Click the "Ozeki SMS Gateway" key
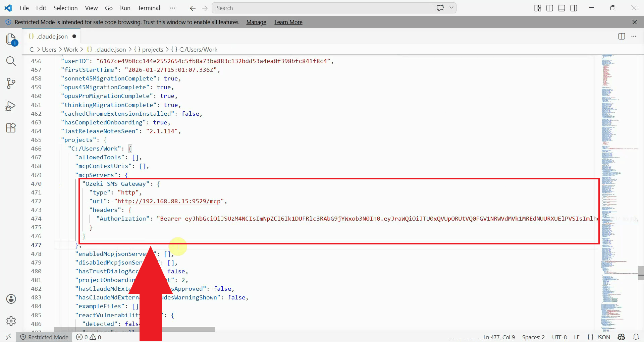 point(116,184)
